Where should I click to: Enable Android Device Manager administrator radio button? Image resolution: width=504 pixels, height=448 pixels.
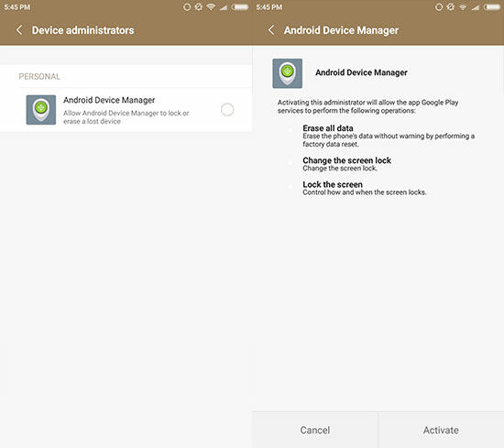pos(227,110)
